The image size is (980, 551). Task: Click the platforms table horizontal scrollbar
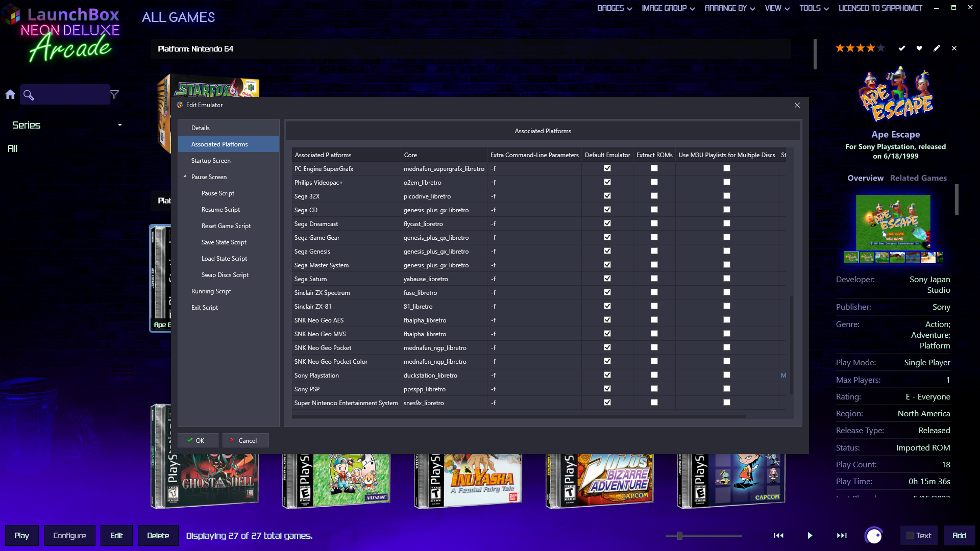[519, 416]
